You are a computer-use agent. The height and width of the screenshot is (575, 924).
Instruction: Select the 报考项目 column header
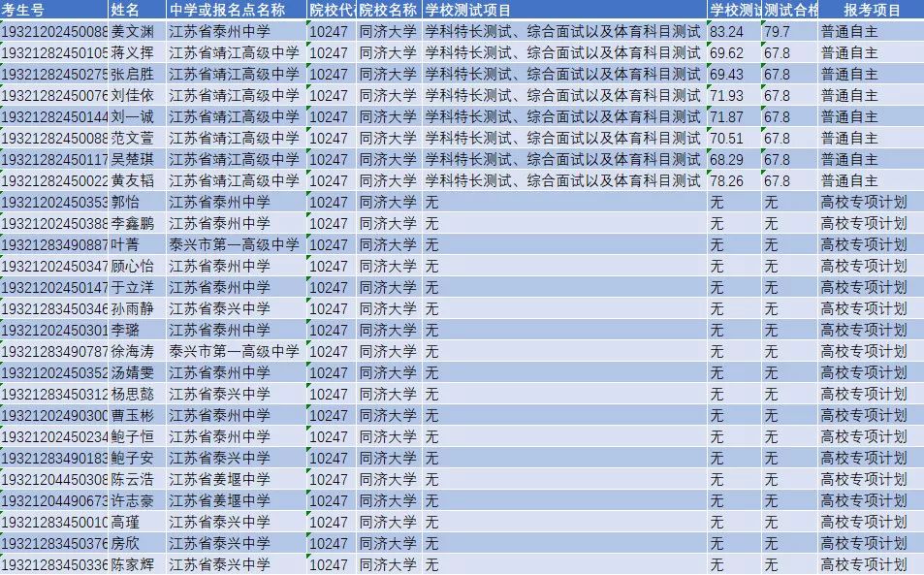(873, 10)
